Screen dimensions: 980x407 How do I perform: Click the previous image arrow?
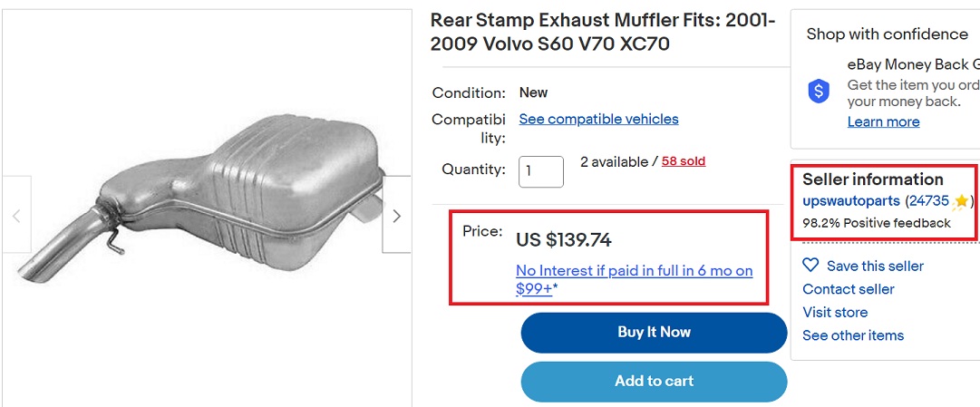point(15,216)
